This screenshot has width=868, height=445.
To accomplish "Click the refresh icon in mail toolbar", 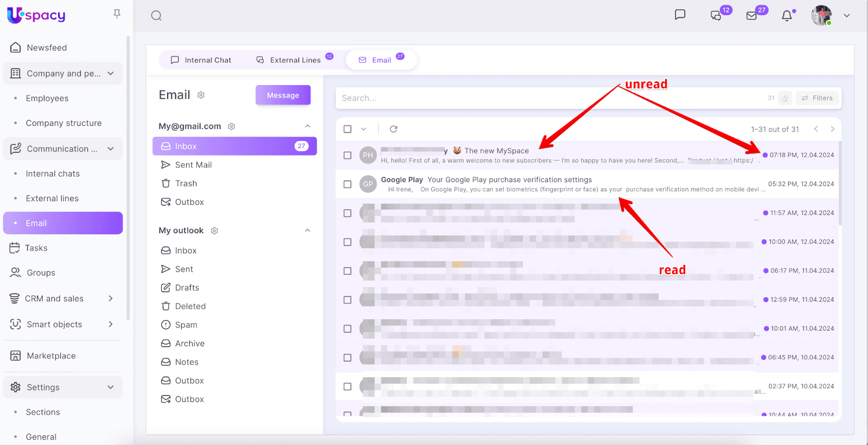I will click(x=393, y=129).
